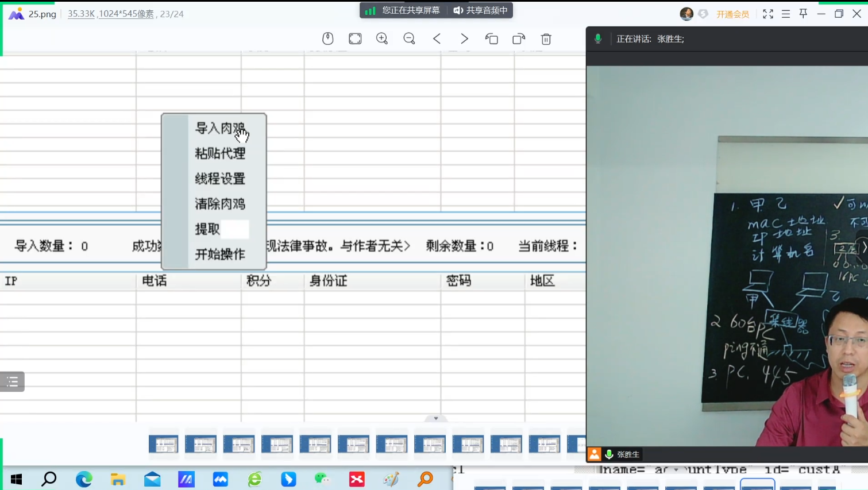Click the 23/24 image counter
The width and height of the screenshot is (868, 490).
(x=172, y=14)
